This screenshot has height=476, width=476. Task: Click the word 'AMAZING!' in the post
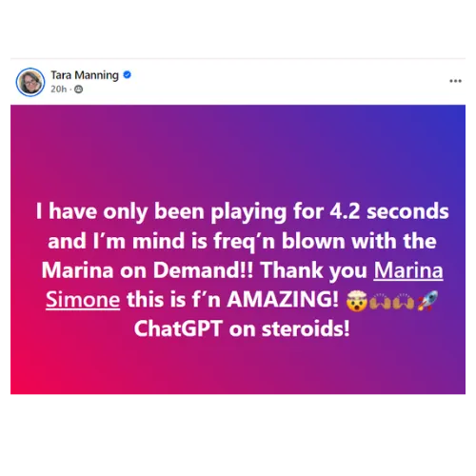[x=283, y=299]
